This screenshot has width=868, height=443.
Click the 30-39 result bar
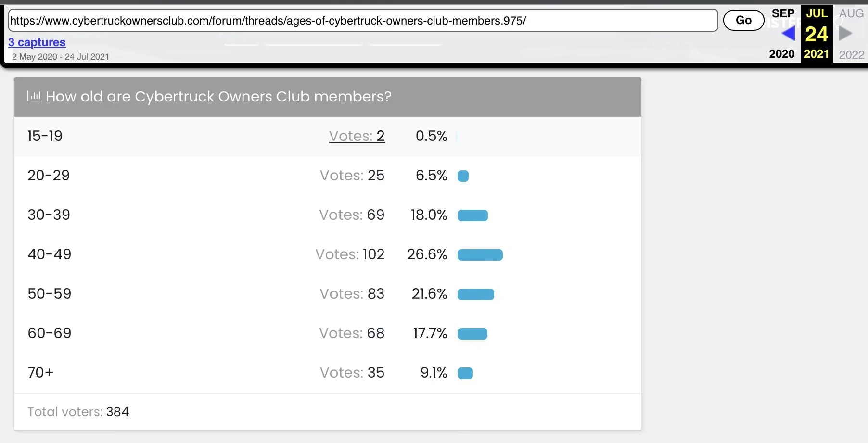[x=472, y=215]
